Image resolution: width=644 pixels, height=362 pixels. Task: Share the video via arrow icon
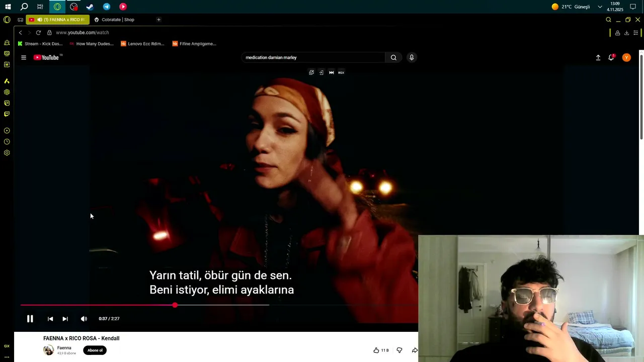(415, 350)
